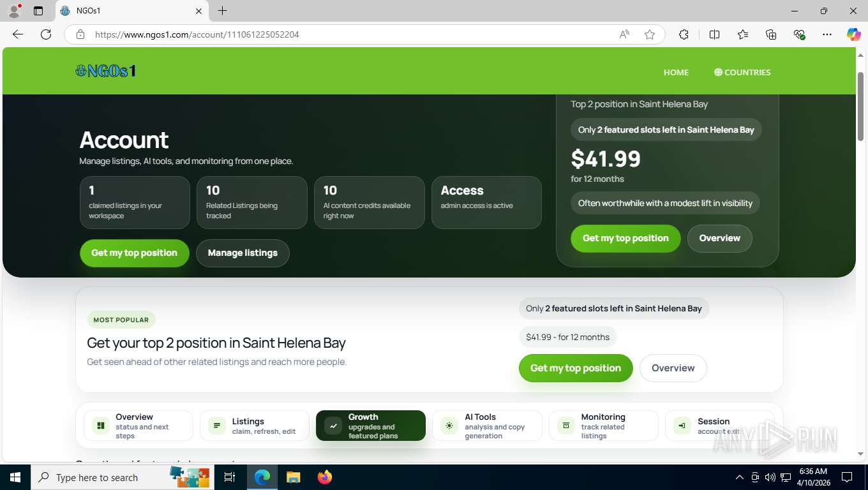Open tab actions menu icon
Viewport: 868px width, 490px height.
[x=38, y=11]
